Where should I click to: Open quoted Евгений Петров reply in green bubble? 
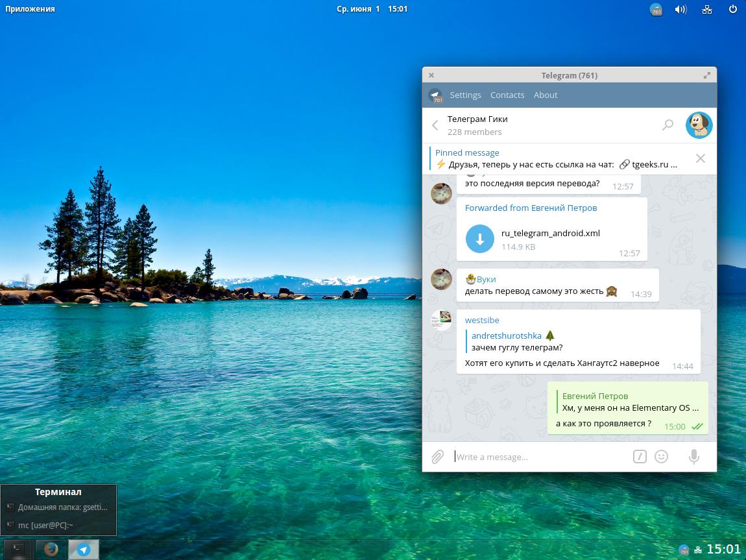click(628, 402)
